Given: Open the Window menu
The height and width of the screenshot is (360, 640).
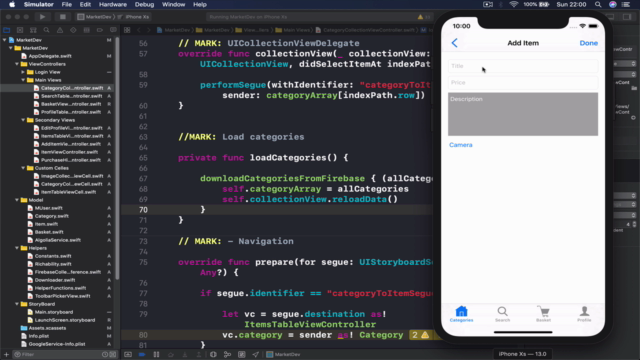Looking at the screenshot, I should pyautogui.click(x=173, y=4).
